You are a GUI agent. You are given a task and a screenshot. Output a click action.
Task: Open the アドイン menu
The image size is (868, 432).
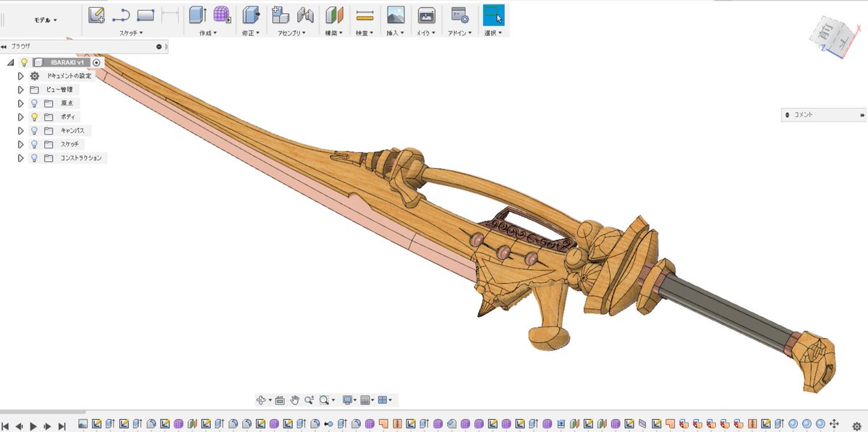point(459,33)
